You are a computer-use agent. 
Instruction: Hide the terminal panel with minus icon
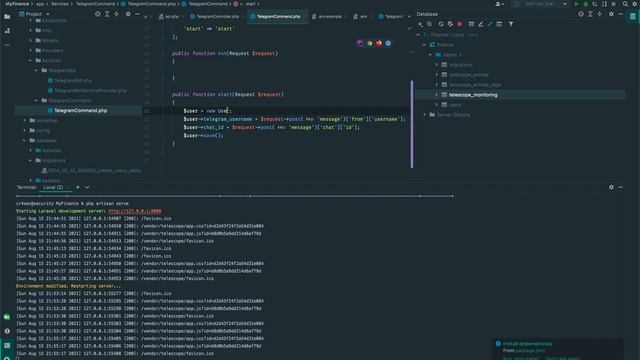(620, 187)
